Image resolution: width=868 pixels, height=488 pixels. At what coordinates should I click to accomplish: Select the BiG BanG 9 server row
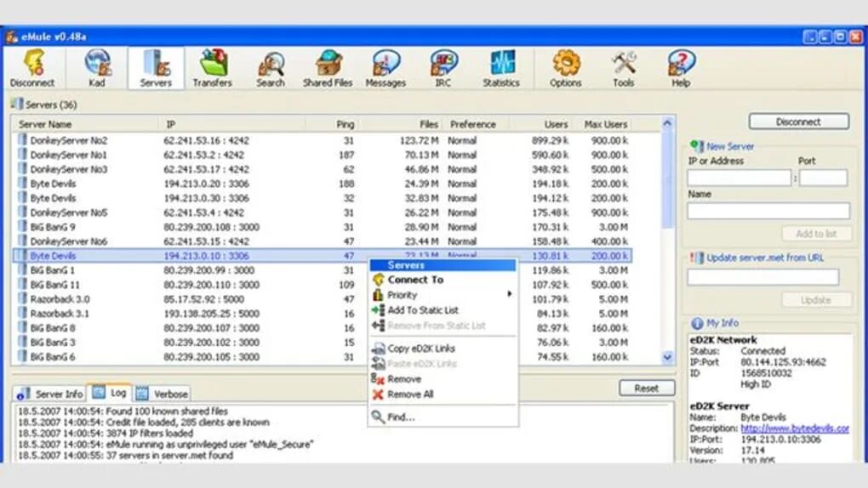[323, 227]
